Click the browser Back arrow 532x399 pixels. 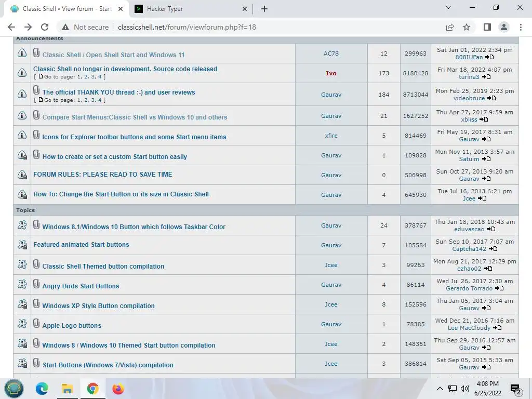click(11, 27)
